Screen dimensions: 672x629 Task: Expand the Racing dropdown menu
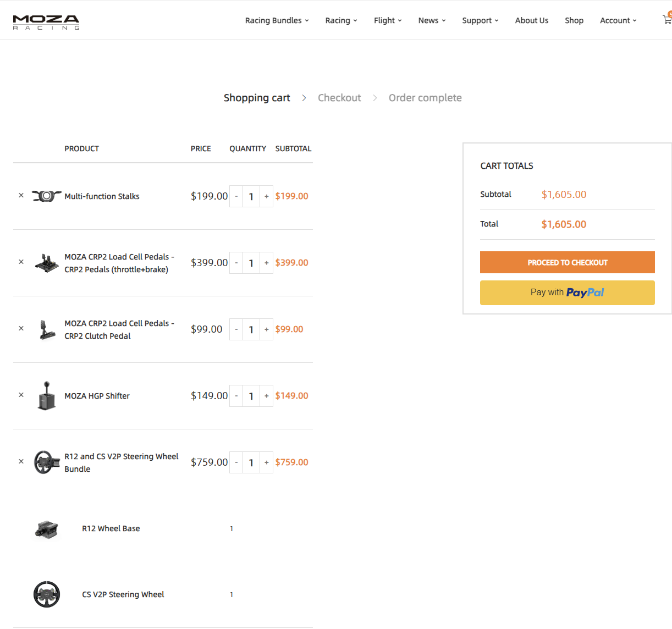pyautogui.click(x=341, y=20)
